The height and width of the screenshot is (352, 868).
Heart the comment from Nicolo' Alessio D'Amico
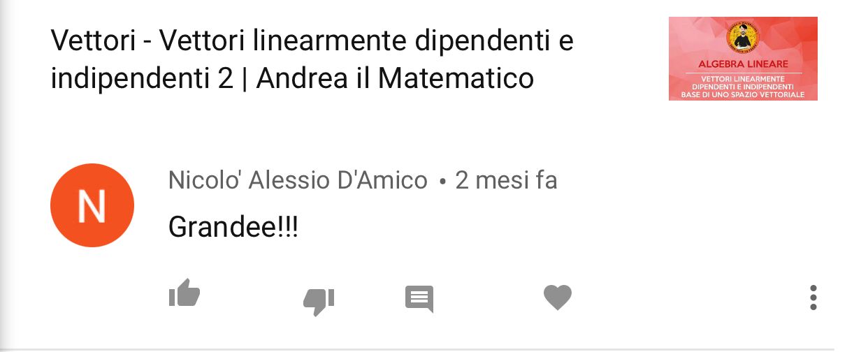(x=558, y=298)
